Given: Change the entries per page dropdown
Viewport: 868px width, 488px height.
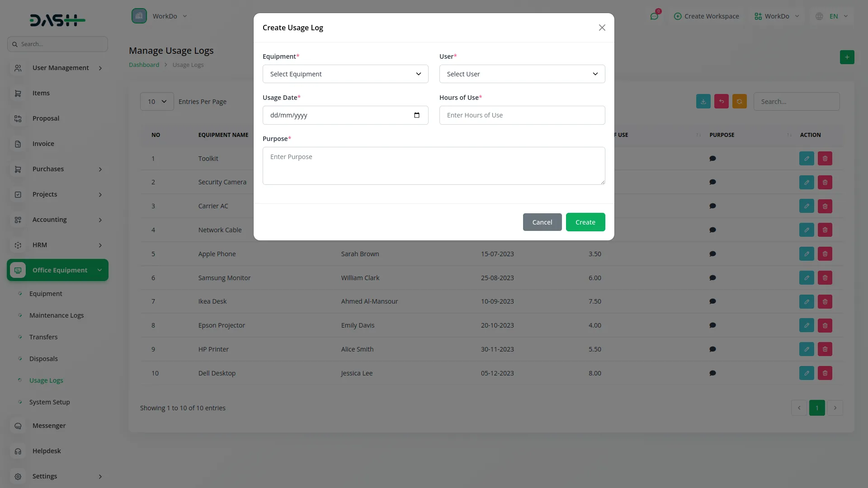Looking at the screenshot, I should tap(157, 102).
